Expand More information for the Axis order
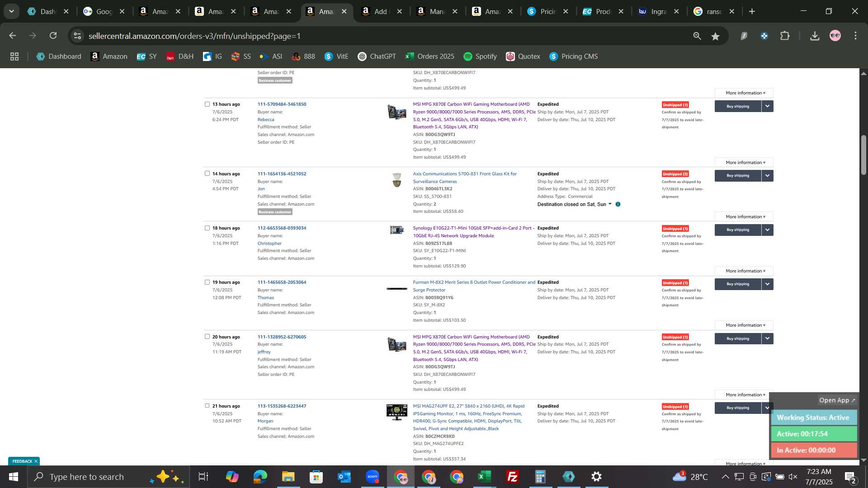 click(744, 216)
